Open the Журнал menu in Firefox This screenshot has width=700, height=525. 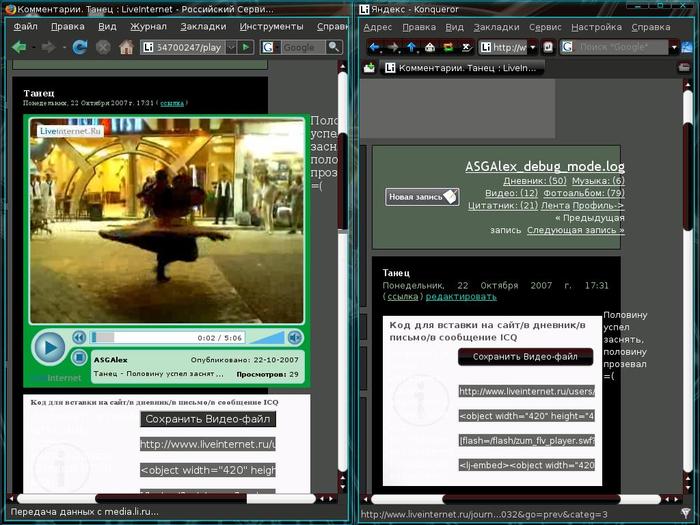(x=148, y=26)
